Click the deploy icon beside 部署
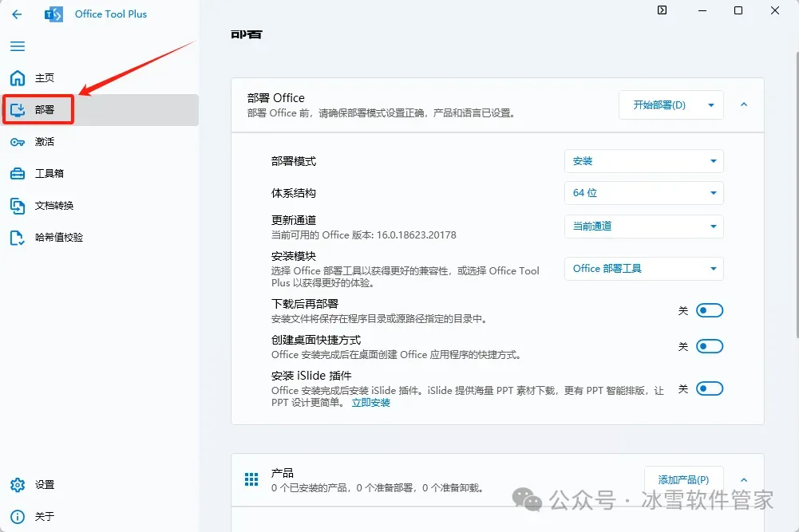Screen dimensions: 799x532 (x=18, y=109)
